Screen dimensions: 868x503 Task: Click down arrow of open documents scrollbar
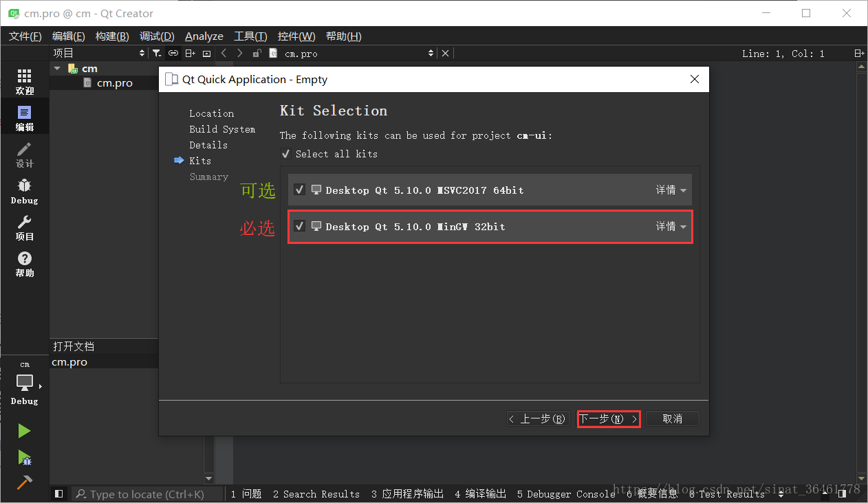click(209, 478)
